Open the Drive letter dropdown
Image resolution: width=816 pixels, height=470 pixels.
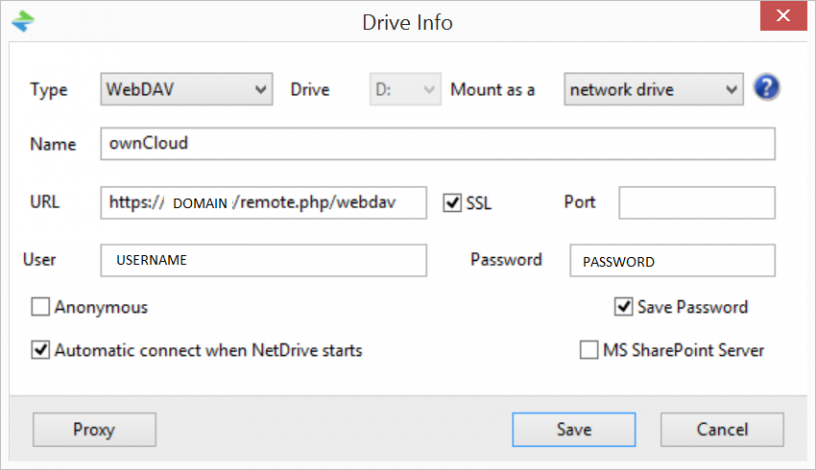[x=405, y=90]
